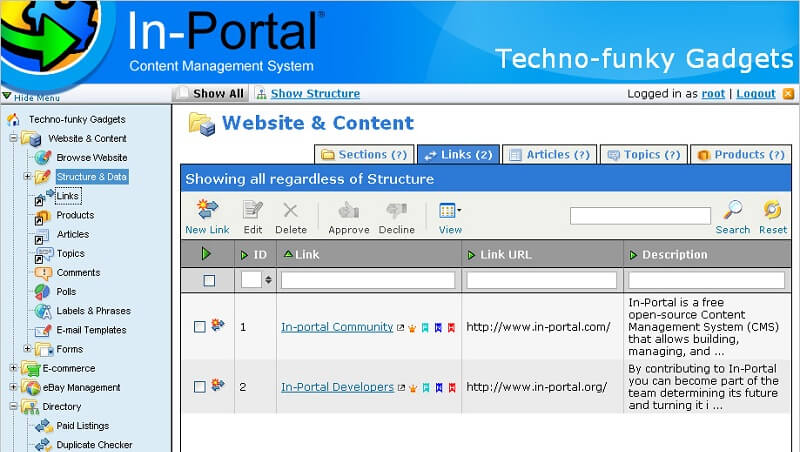Click the Labels & Phrases icon
The image size is (800, 452).
click(x=43, y=311)
